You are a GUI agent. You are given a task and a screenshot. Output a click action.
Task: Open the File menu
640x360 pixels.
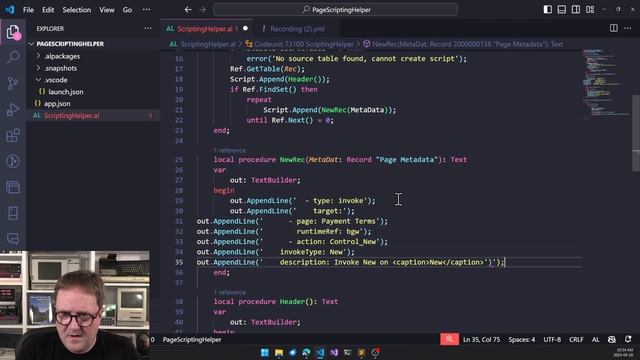[x=28, y=9]
